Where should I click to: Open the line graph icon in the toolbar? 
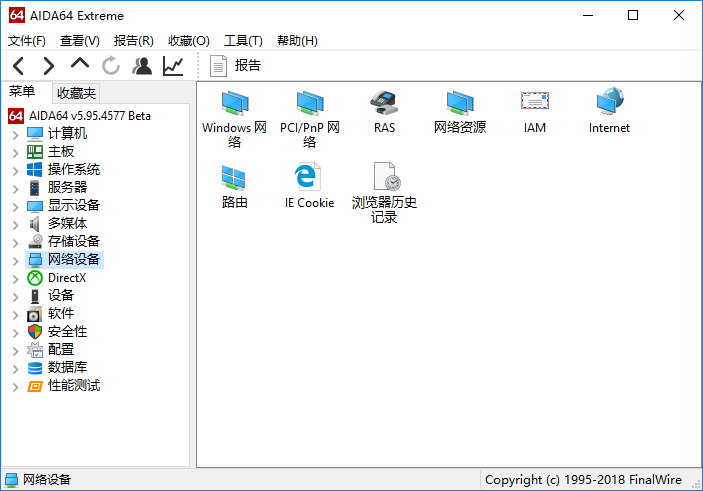(173, 66)
